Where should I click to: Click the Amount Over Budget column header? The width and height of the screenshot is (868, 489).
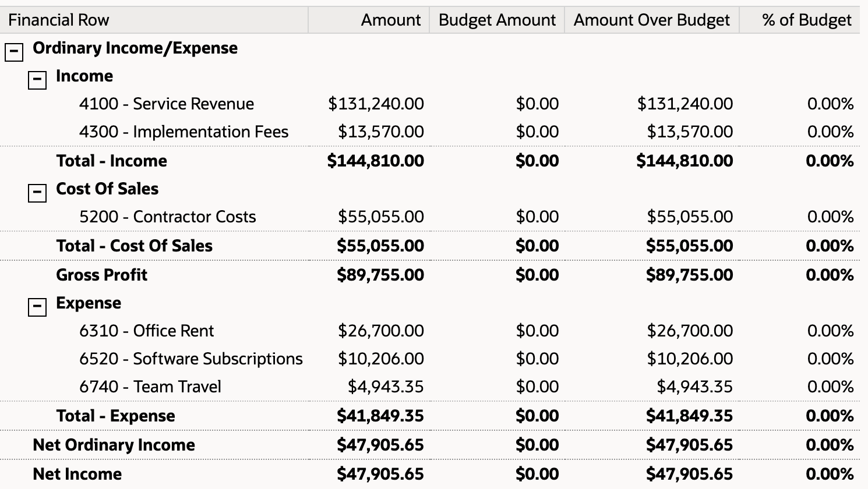click(651, 20)
